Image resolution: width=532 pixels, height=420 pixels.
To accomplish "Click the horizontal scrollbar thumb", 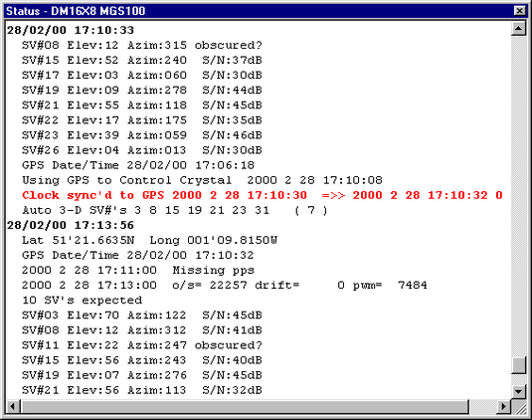I will tap(245, 406).
